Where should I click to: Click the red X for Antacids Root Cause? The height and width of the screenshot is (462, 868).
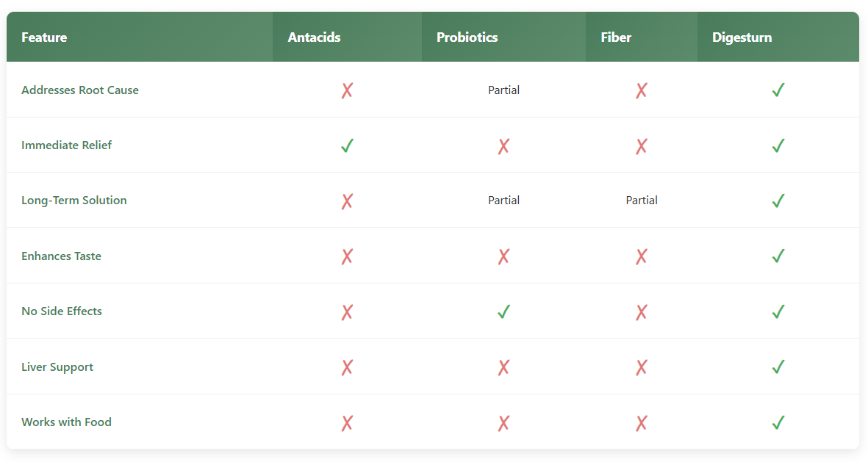pyautogui.click(x=347, y=90)
